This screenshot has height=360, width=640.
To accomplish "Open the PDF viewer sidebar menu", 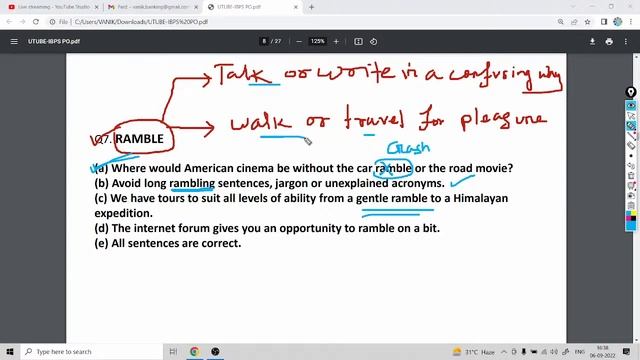I will [x=14, y=42].
